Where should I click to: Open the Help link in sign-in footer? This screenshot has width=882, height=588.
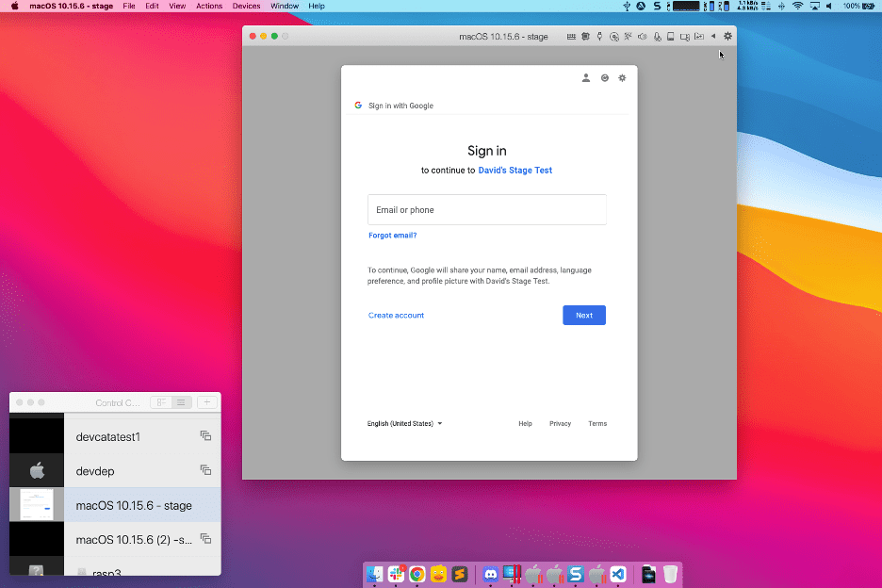[x=526, y=424]
